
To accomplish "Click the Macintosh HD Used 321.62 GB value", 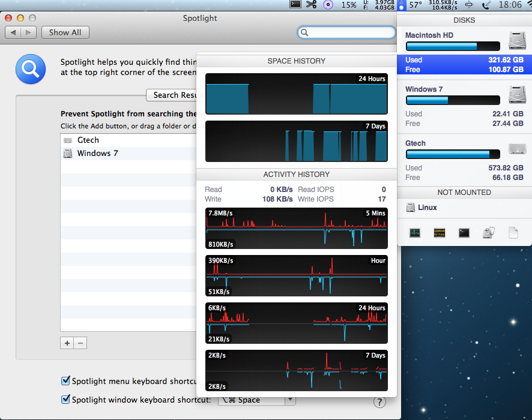I will point(506,60).
